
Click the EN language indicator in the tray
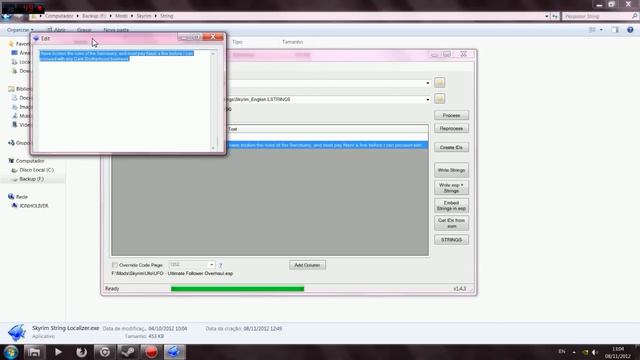pyautogui.click(x=562, y=352)
